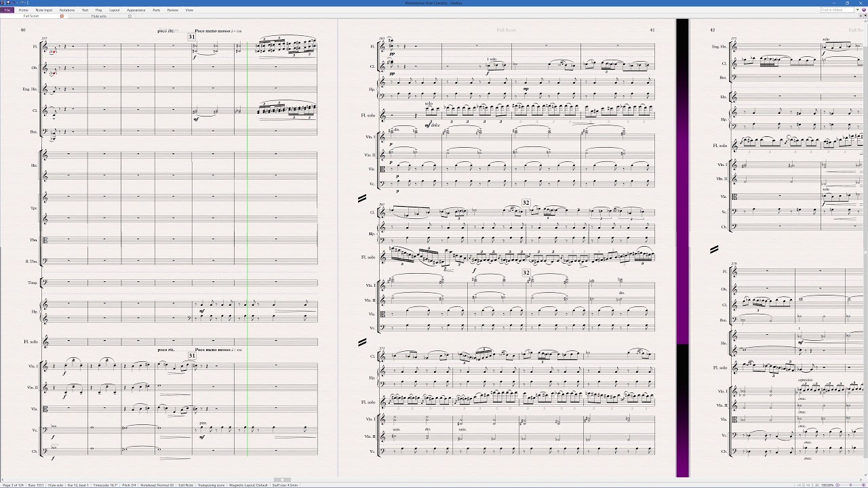The height and width of the screenshot is (488, 868).
Task: Click page number 41
Action: (x=652, y=30)
